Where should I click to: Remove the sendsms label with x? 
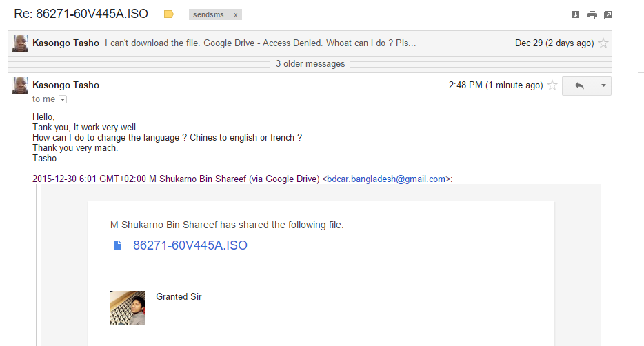235,14
